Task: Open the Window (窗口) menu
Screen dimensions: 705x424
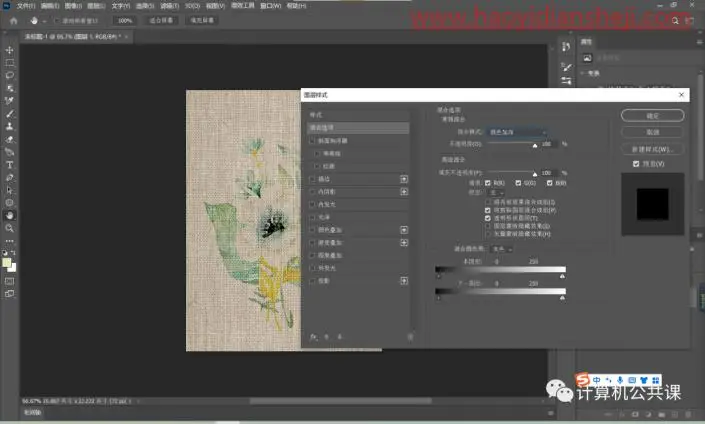Action: [x=271, y=6]
